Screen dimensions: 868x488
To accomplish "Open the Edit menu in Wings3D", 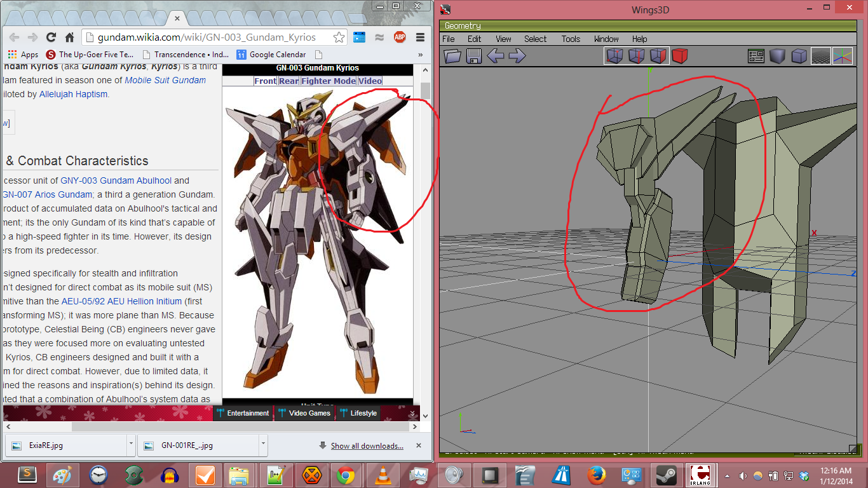I will (x=475, y=39).
